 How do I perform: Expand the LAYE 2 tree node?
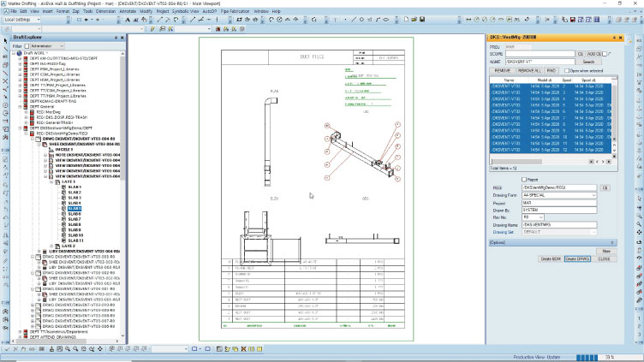click(51, 246)
